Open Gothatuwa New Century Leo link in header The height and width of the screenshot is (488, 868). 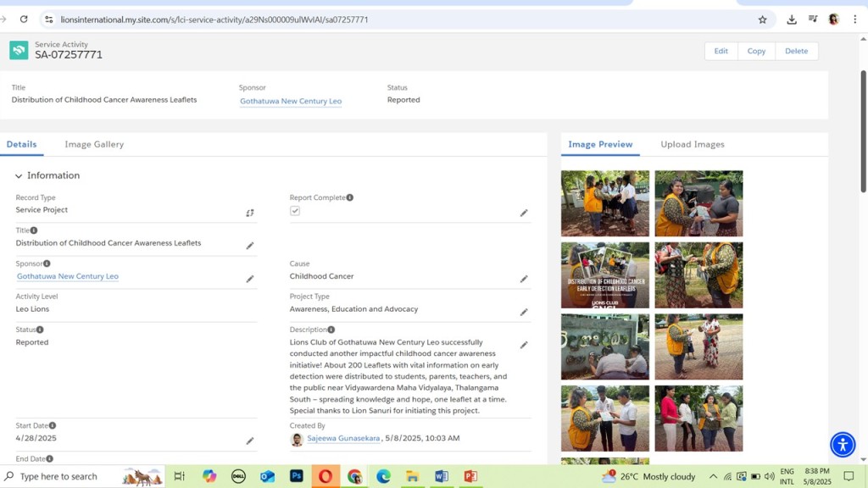[x=291, y=102]
